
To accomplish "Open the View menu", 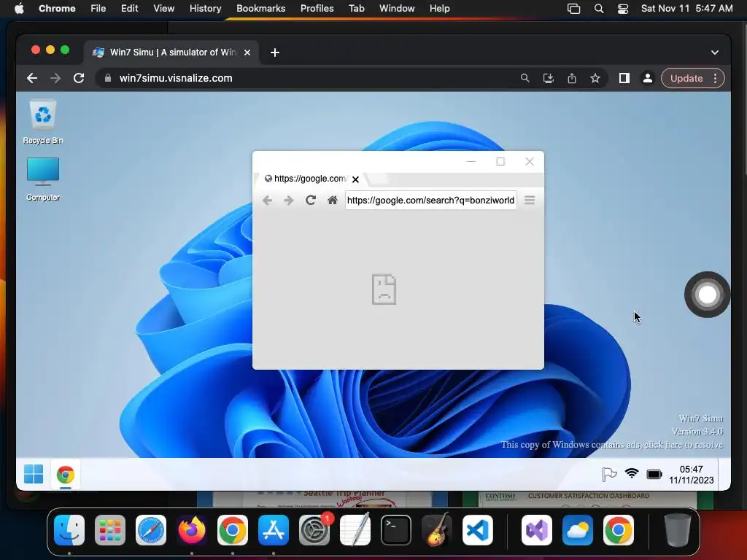I will point(163,9).
